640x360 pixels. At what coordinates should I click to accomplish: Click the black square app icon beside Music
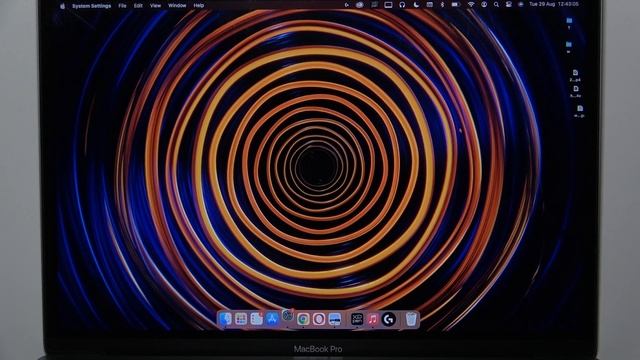(x=357, y=319)
